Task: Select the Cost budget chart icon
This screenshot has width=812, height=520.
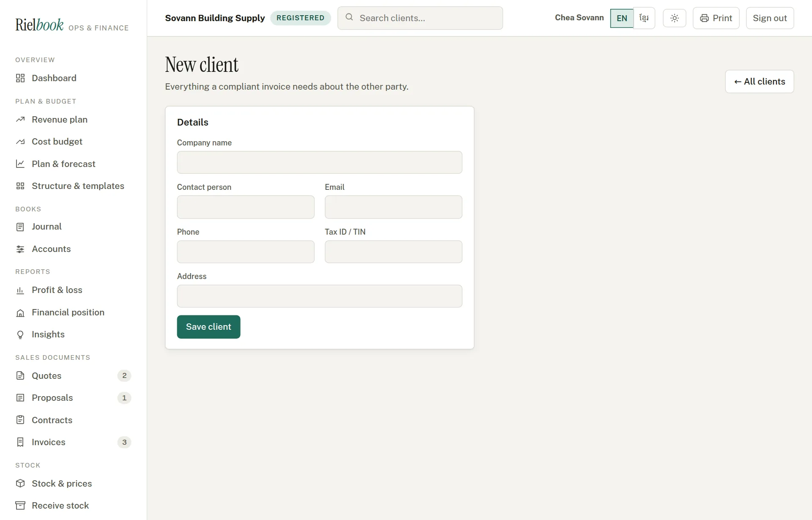Action: click(20, 142)
